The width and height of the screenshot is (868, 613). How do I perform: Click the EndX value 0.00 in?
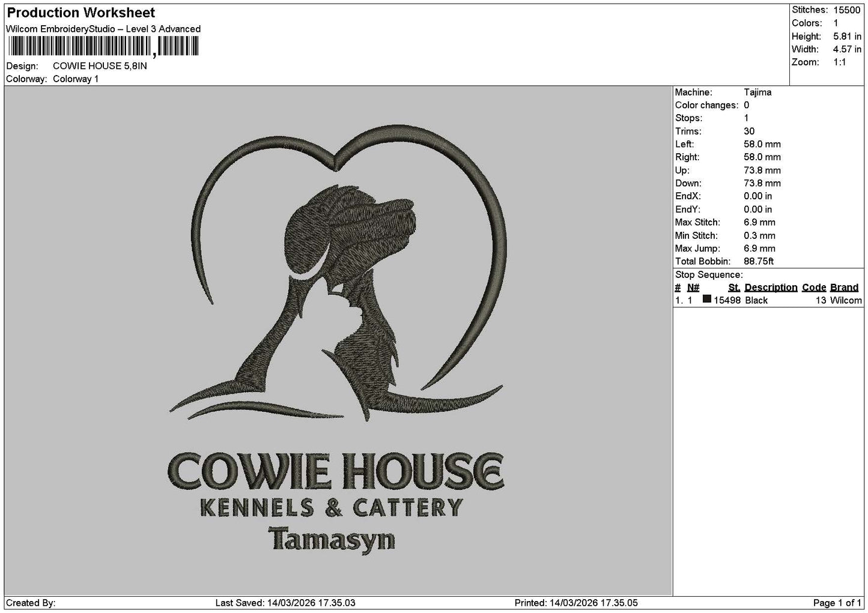tap(758, 196)
